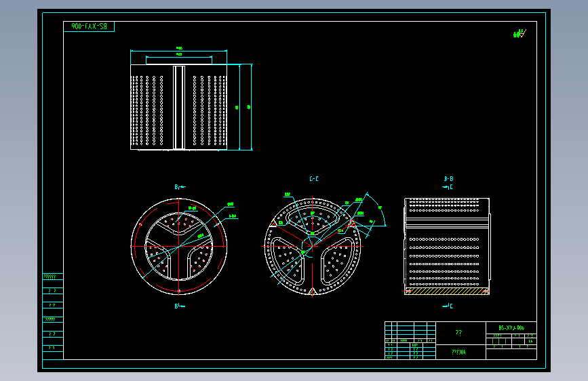Viewport: 588px width, 381px height.
Task: Select the surface roughness symbol top right
Action: click(520, 33)
